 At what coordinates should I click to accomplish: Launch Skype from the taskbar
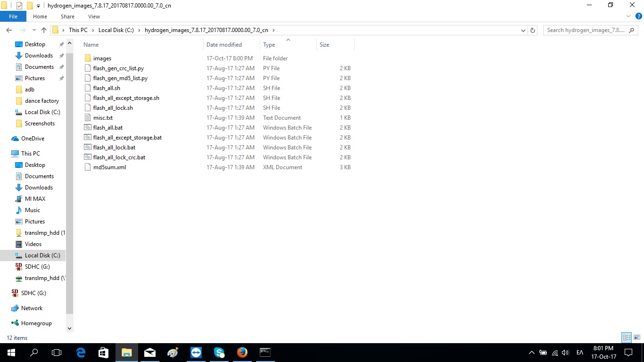pyautogui.click(x=219, y=352)
